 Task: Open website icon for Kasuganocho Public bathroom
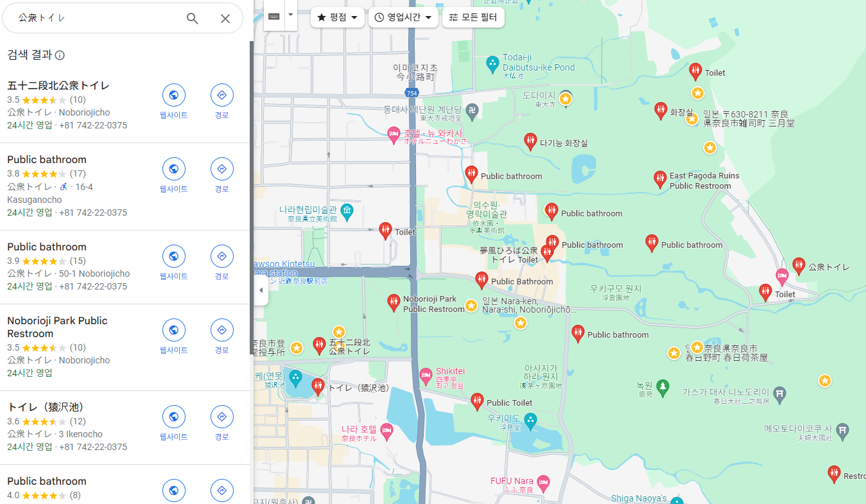click(x=173, y=169)
